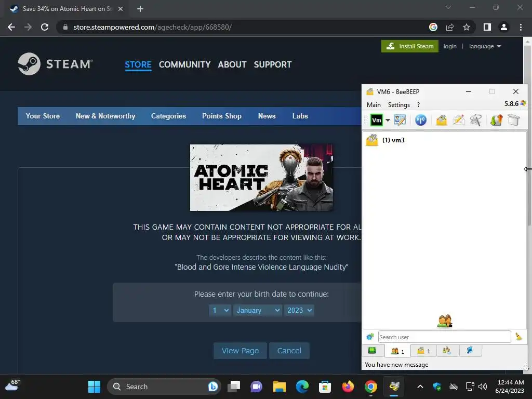Viewport: 532px width, 399px height.
Task: Open the Your Store tab
Action: coord(43,116)
